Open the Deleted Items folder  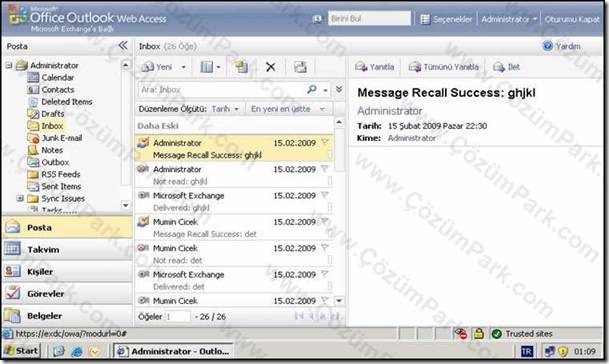pyautogui.click(x=66, y=102)
